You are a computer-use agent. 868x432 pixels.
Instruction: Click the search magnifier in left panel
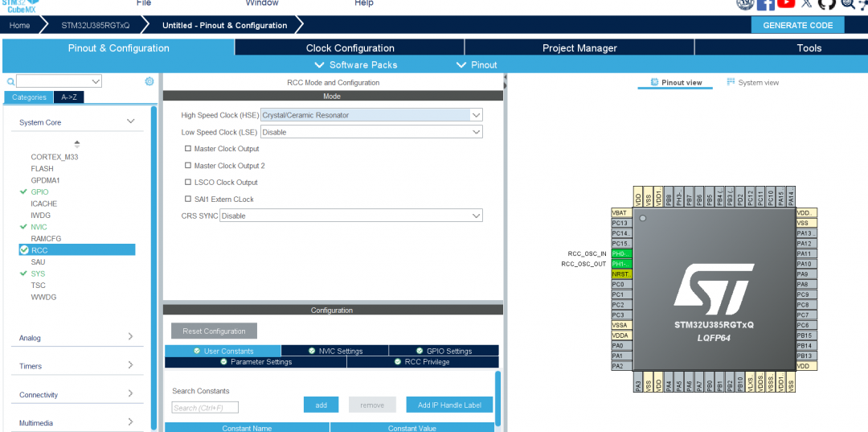(x=10, y=81)
